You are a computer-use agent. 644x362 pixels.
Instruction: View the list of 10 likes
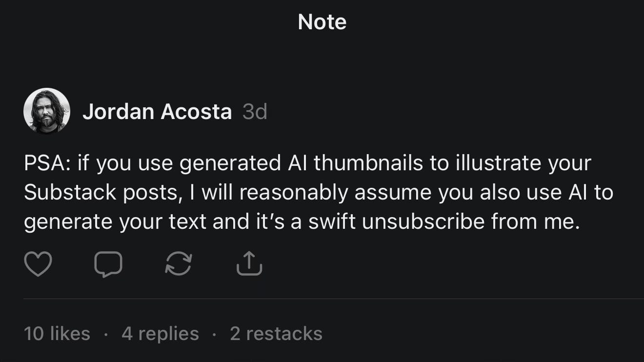coord(56,333)
